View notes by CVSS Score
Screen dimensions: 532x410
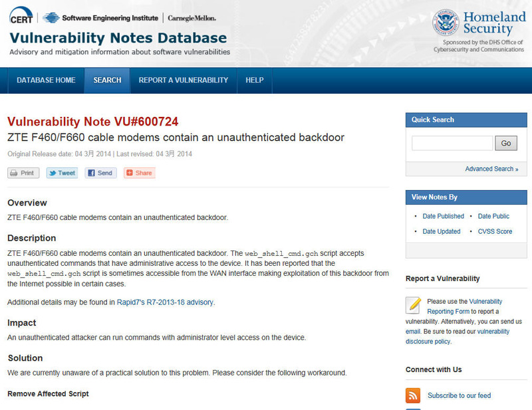click(x=495, y=231)
